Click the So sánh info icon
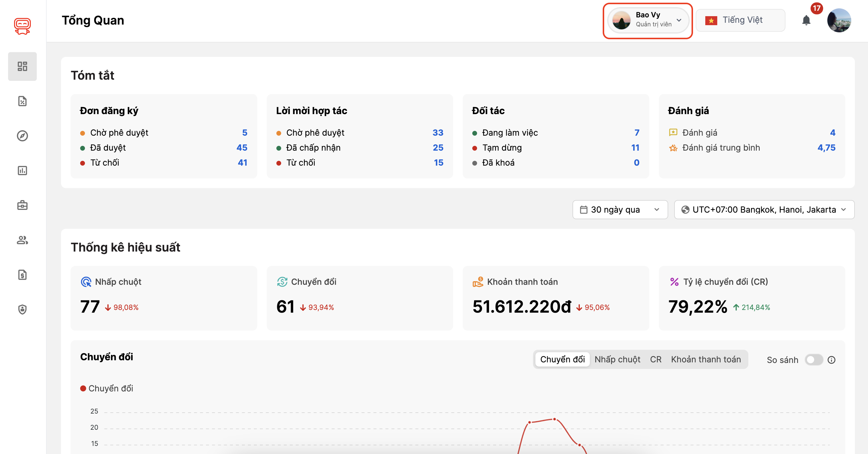This screenshot has height=454, width=868. [x=831, y=360]
